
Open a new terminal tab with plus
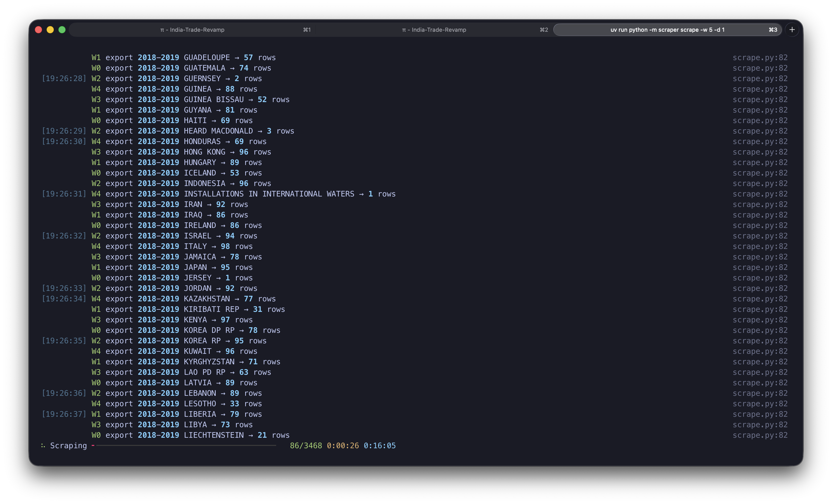click(x=792, y=30)
